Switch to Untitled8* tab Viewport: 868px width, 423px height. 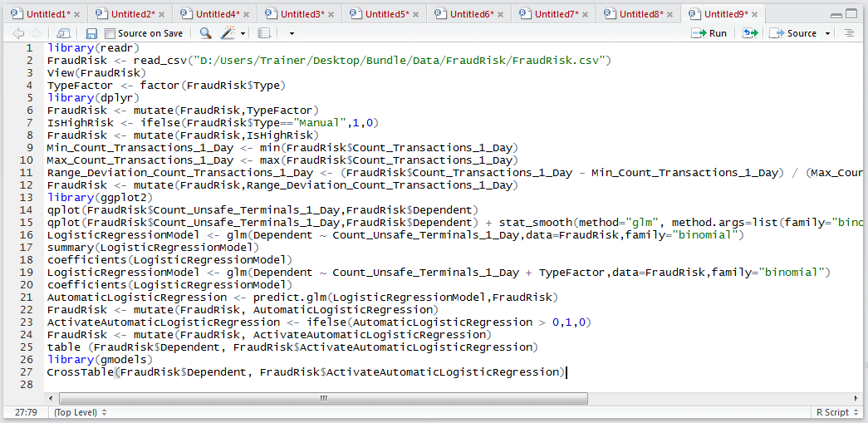pyautogui.click(x=636, y=14)
